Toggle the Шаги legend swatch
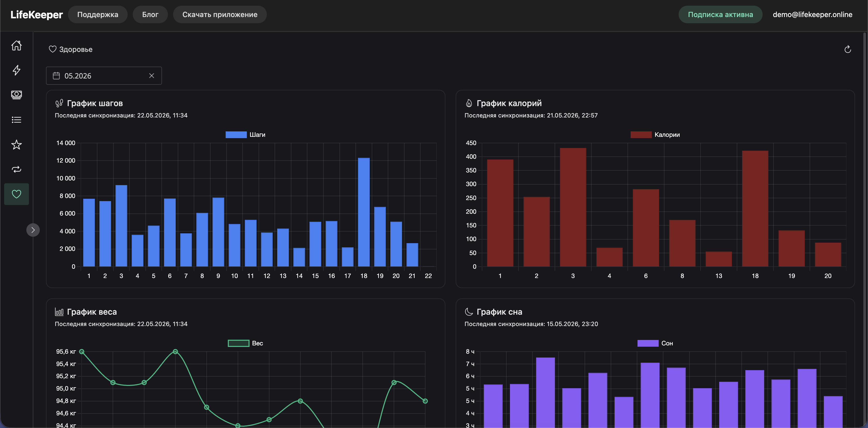The image size is (868, 428). pyautogui.click(x=236, y=135)
